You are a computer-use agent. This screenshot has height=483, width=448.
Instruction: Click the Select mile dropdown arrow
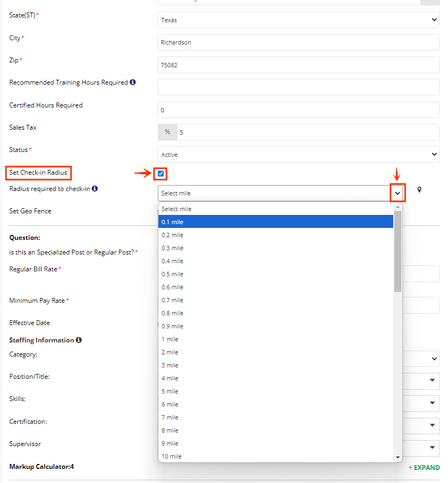(x=398, y=193)
